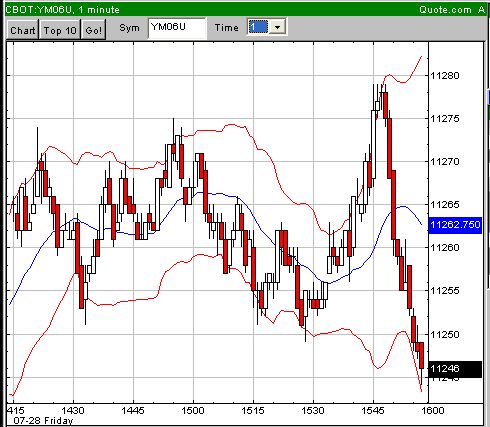Image resolution: width=490 pixels, height=427 pixels.
Task: Select the Time interval value box
Action: (x=258, y=27)
